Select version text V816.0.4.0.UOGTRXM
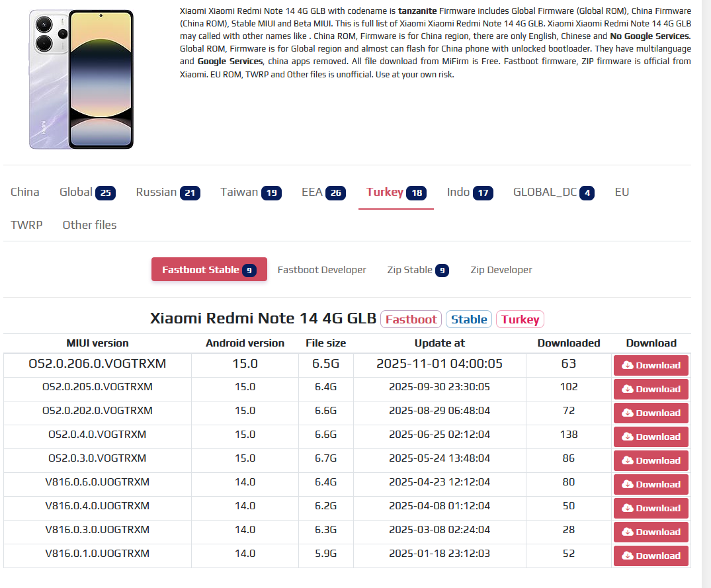The image size is (711, 588). (x=97, y=506)
